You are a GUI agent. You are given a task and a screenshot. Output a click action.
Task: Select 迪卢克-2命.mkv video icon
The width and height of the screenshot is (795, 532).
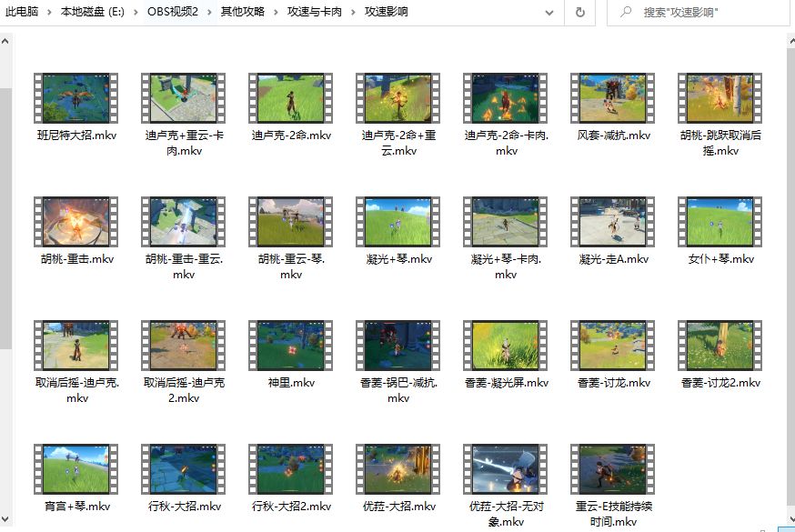click(290, 98)
